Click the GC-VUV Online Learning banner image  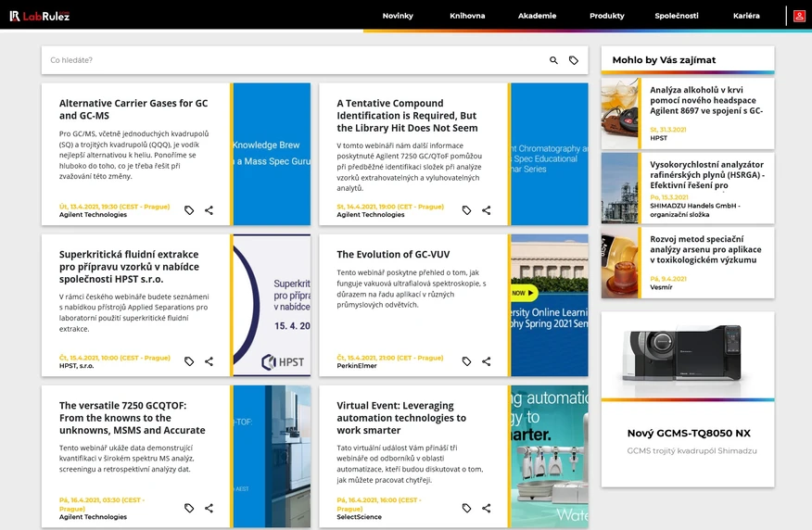tap(550, 305)
